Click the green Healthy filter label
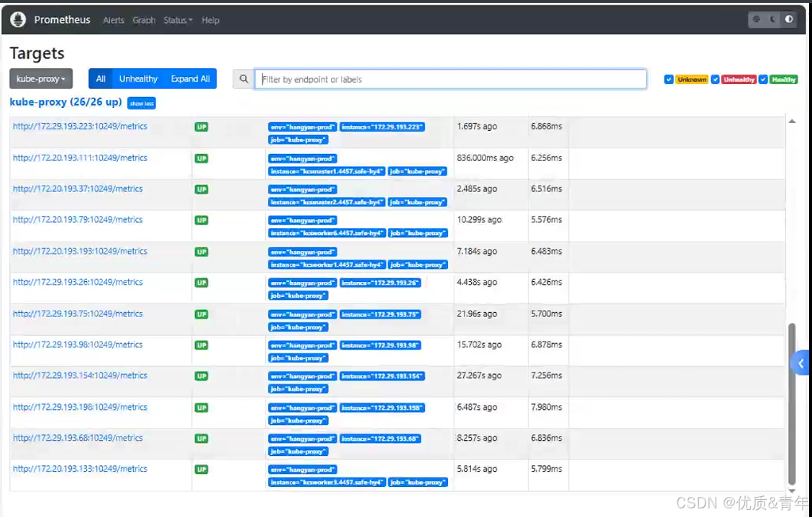Screen dimensions: 812x517 tap(783, 80)
